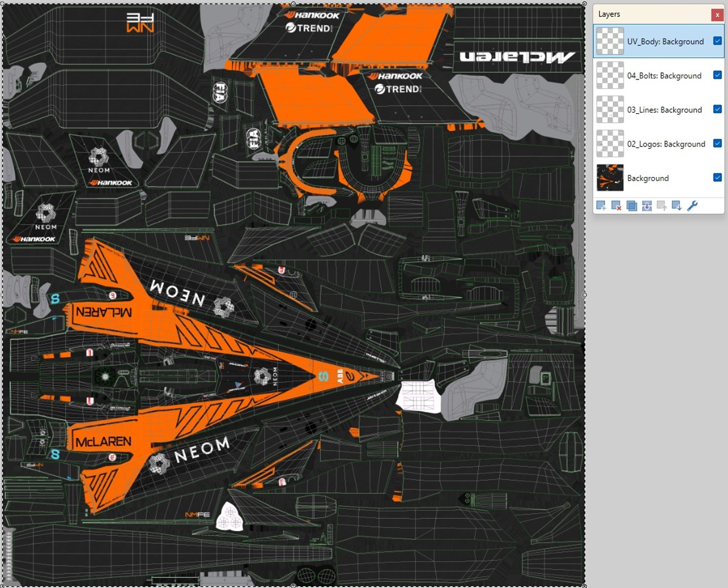Select the bottom Background layer name
This screenshot has width=728, height=588.
(x=648, y=179)
